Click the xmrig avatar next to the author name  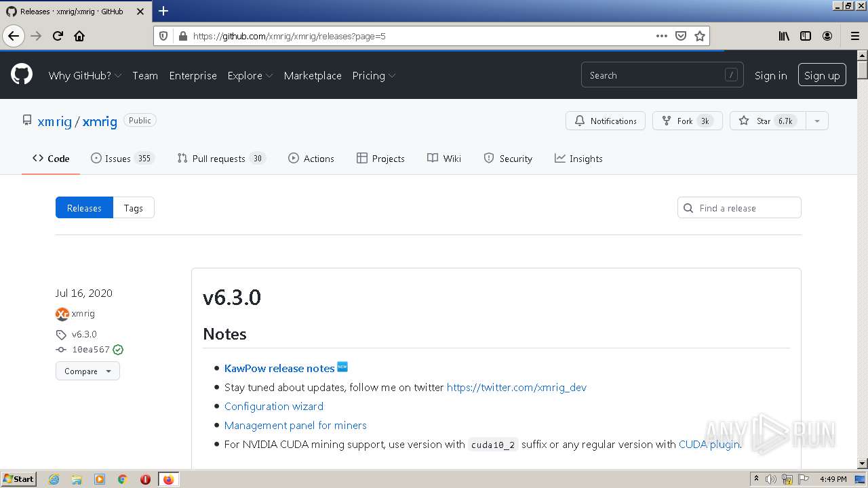click(62, 314)
